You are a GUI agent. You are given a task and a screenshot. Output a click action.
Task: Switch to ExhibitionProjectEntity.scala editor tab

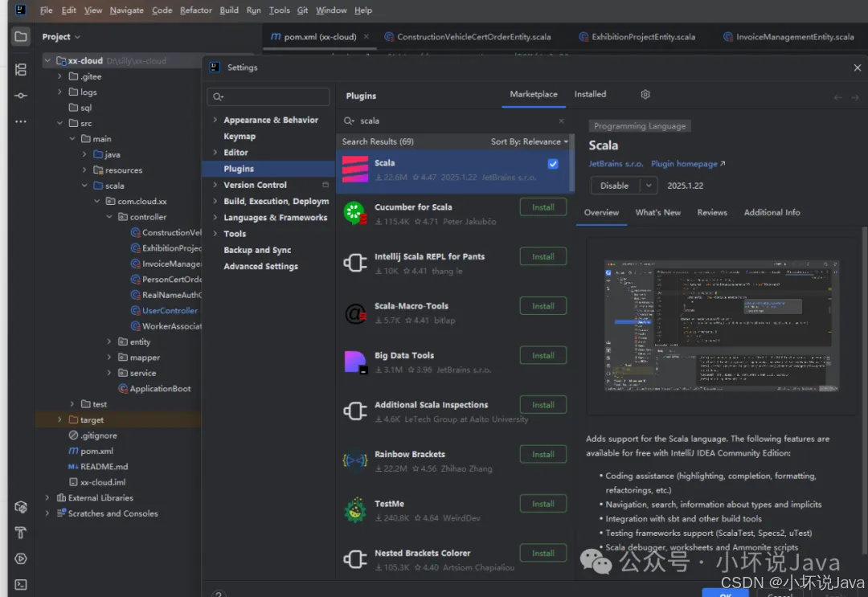point(637,36)
